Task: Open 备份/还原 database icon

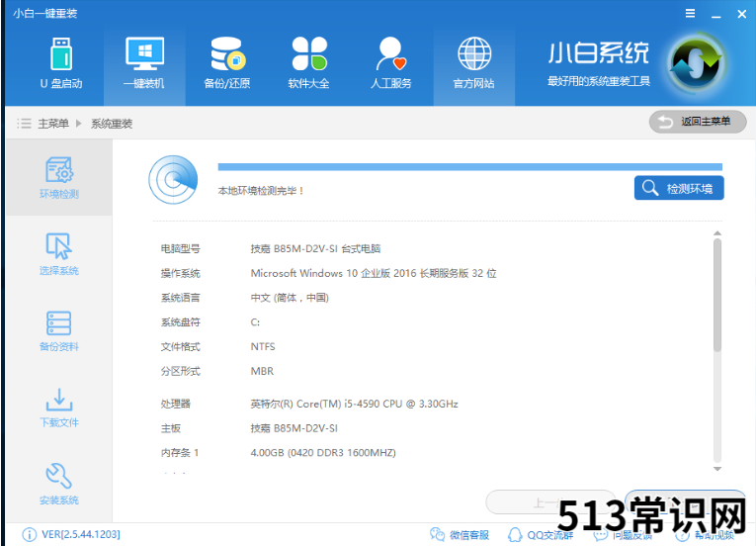Action: pos(227,53)
